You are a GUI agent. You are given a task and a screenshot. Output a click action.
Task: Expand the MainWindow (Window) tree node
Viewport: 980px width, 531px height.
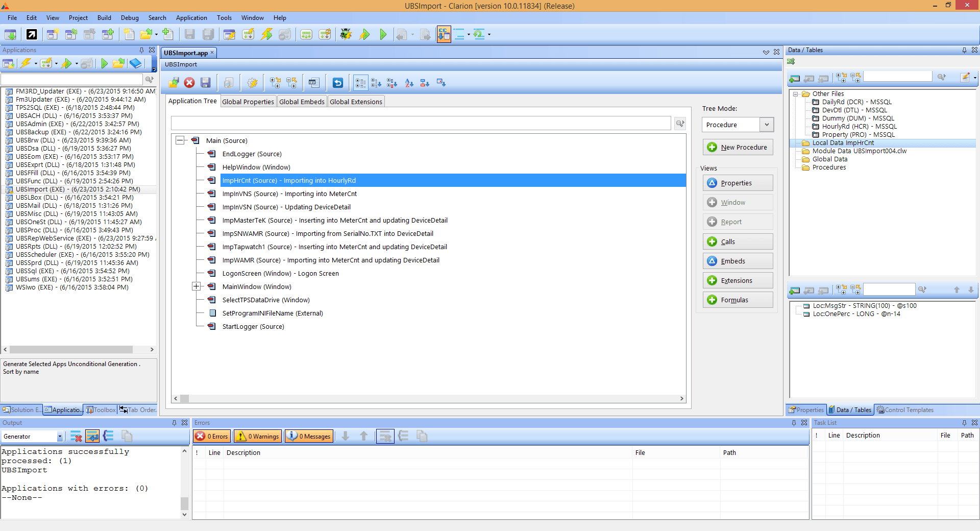point(196,286)
